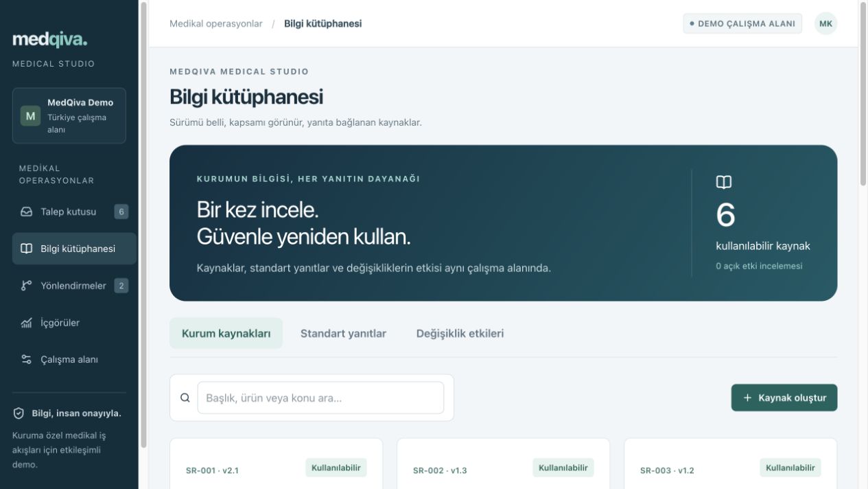Open the MedQiva Demo workspace card
Viewport: 868px width, 489px height.
69,115
